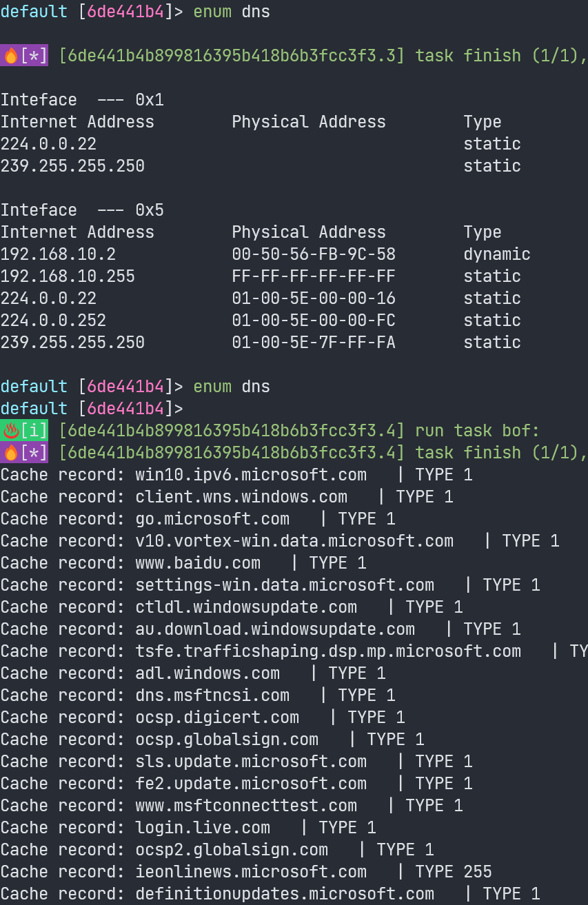
Task: Click the dns.msftncsi.com cache record
Action: click(212, 695)
